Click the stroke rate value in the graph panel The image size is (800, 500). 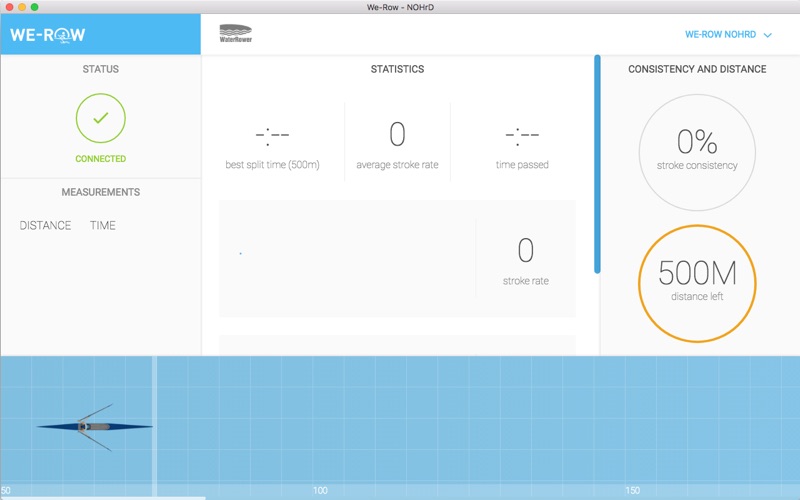point(526,250)
